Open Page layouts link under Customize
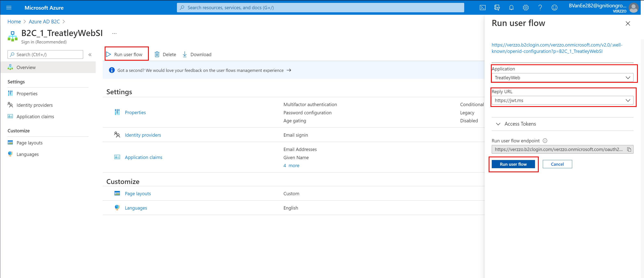 (x=138, y=194)
